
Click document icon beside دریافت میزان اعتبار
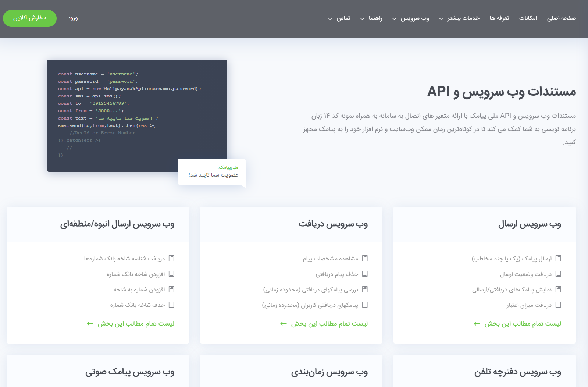[558, 305]
